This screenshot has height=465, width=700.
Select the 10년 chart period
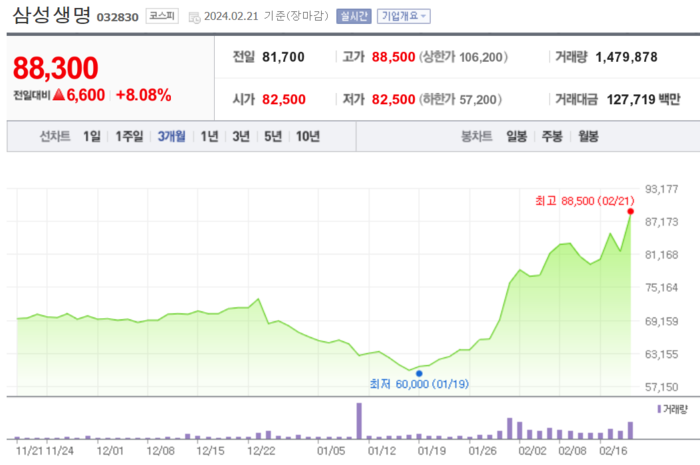click(307, 136)
